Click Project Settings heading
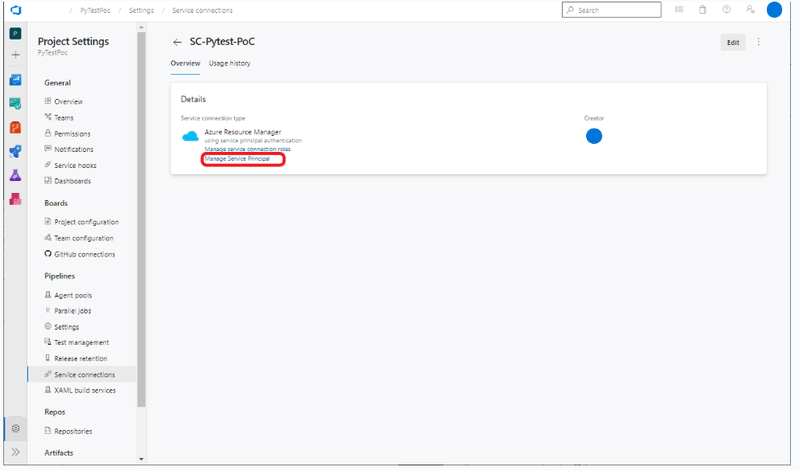Screen dimensions: 800x471 [x=73, y=41]
